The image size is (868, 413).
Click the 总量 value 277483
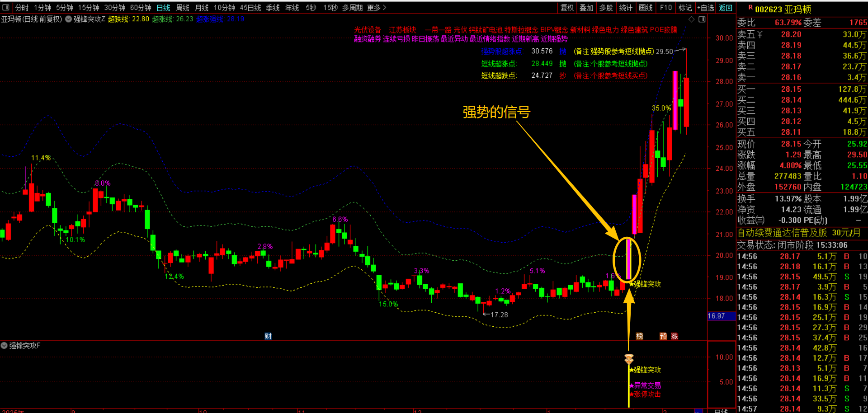[x=788, y=176]
